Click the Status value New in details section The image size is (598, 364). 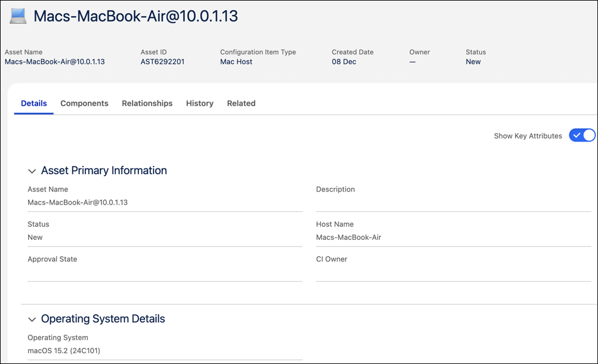point(35,237)
